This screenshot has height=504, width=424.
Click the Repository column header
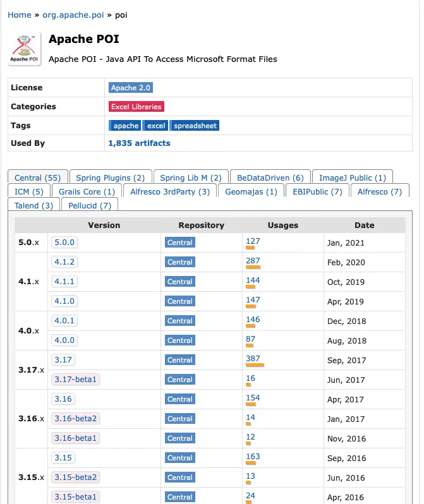201,225
